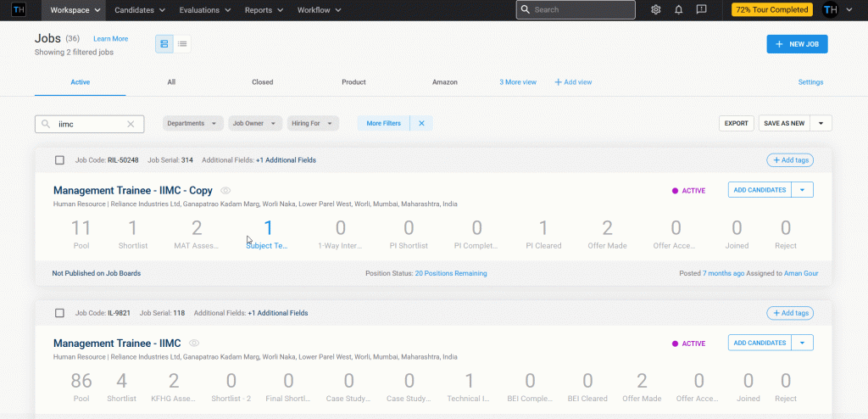Click the TH logo icon at top left
The width and height of the screenshot is (868, 419).
19,10
